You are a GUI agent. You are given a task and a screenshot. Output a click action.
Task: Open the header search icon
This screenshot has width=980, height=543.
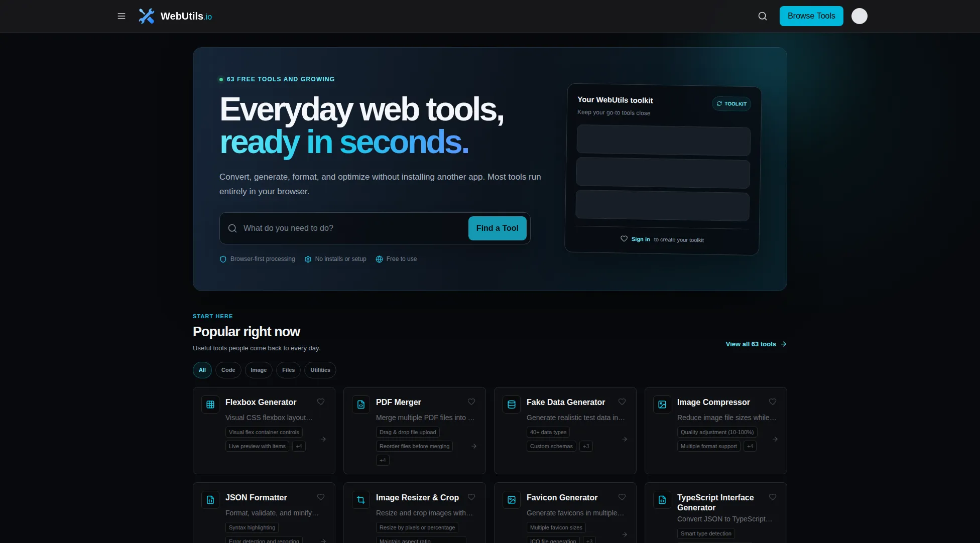763,16
